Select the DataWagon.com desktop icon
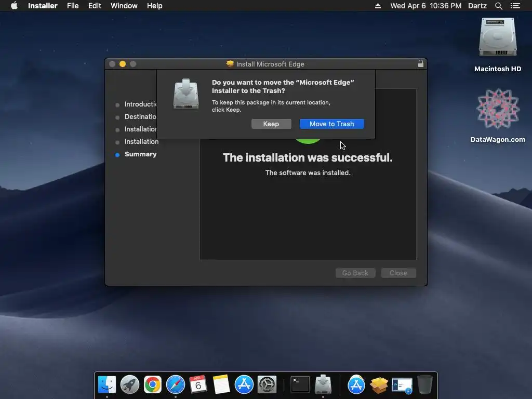This screenshot has width=532, height=399. [x=497, y=115]
